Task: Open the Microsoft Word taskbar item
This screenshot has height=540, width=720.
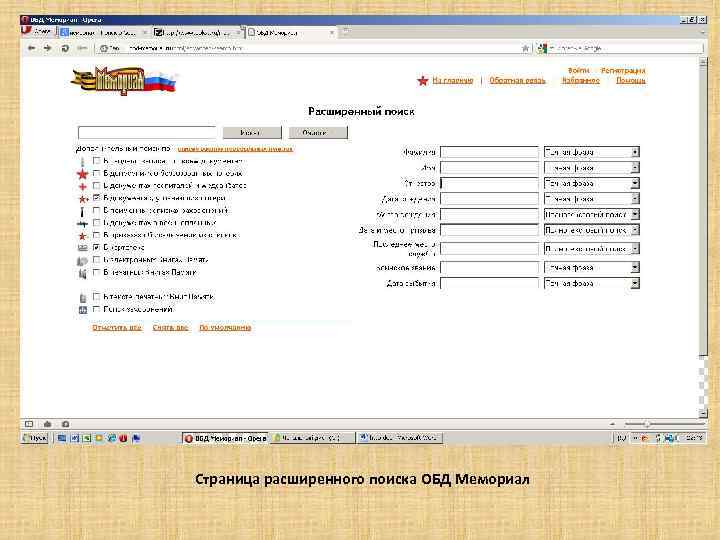Action: (x=400, y=438)
